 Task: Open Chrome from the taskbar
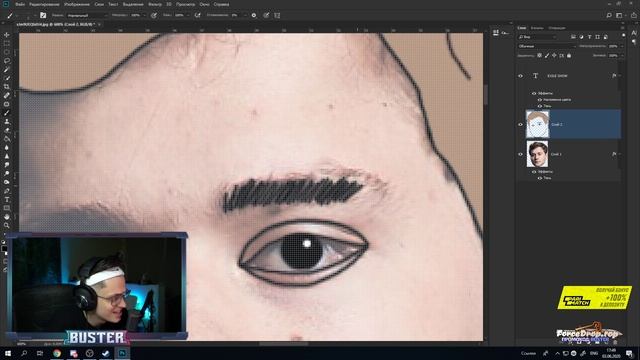[x=57, y=353]
